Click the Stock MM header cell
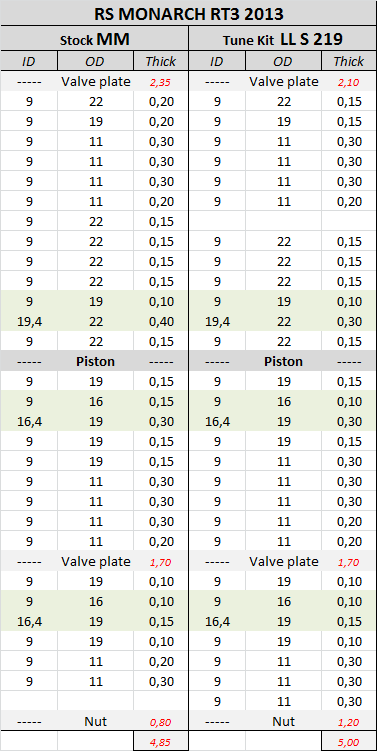The width and height of the screenshot is (377, 751). 94,39
